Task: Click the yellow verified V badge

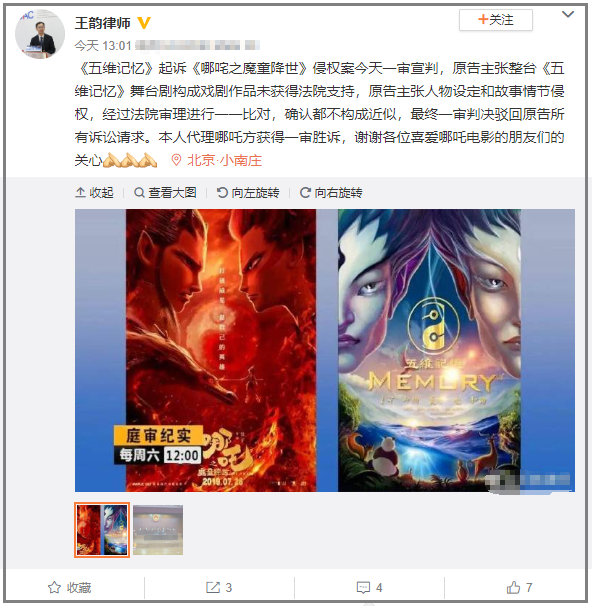Action: point(144,23)
